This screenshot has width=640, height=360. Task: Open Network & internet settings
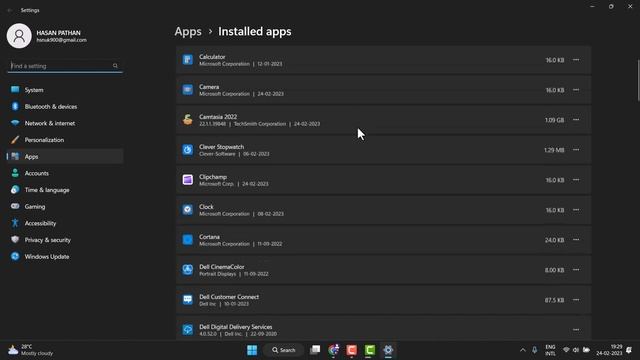click(x=65, y=123)
